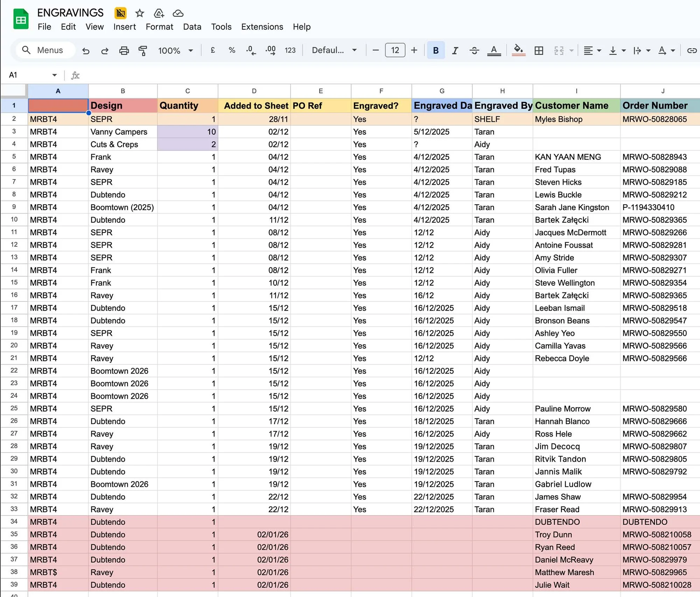Click the print icon
This screenshot has height=597, width=700.
[124, 51]
